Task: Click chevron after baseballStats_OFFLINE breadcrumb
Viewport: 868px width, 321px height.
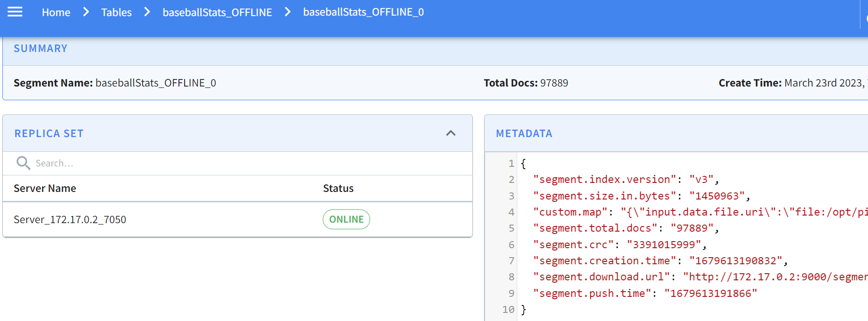Action: pyautogui.click(x=288, y=12)
